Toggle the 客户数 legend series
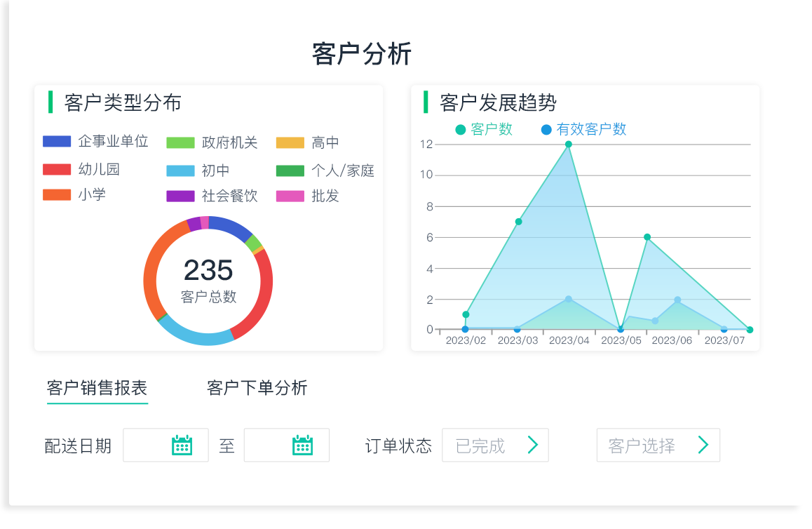 tap(484, 130)
